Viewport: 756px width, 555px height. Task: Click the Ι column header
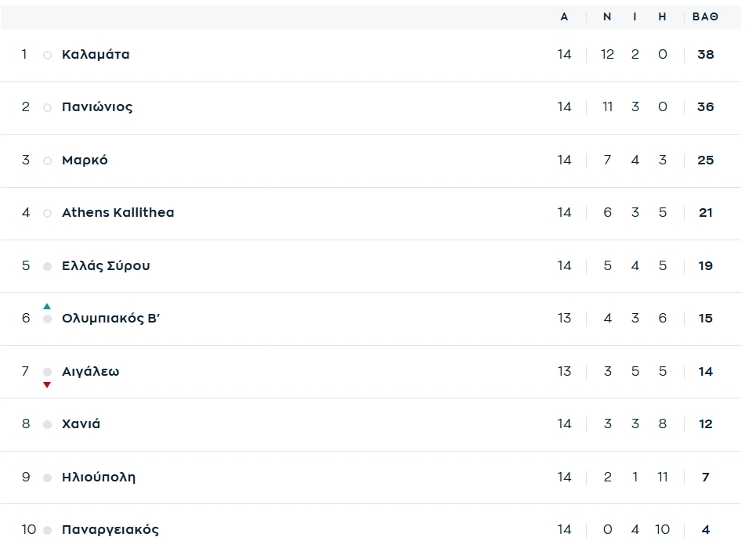(x=635, y=17)
